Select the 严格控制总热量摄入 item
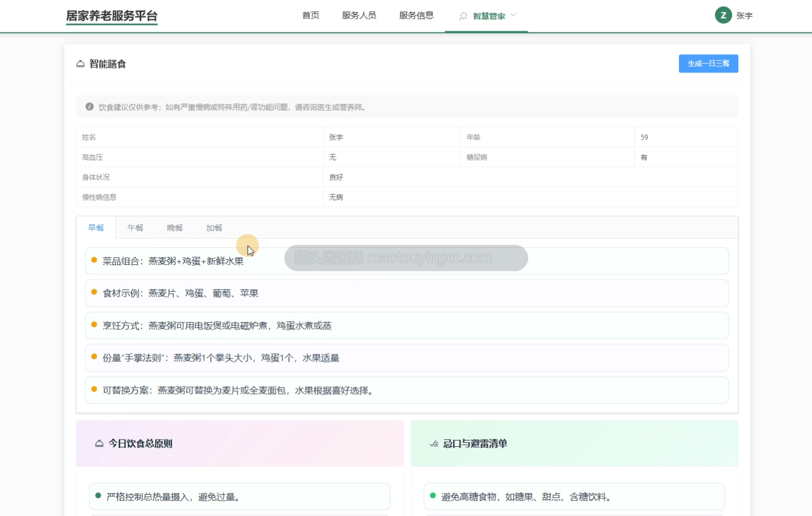The width and height of the screenshot is (812, 516). (240, 497)
